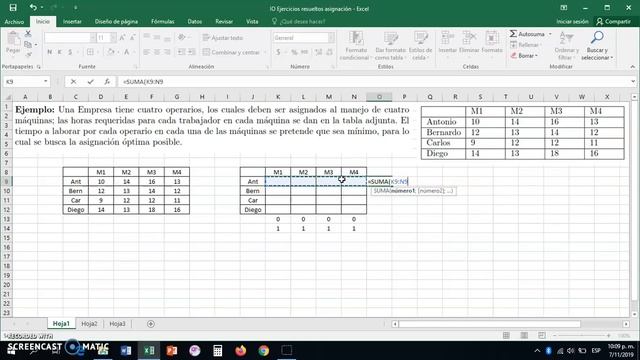The height and width of the screenshot is (360, 640).
Task: Click the Save icon in title bar
Action: click(x=13, y=7)
